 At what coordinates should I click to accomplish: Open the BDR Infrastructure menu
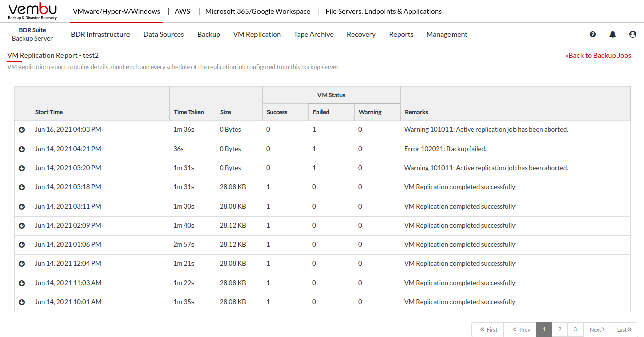click(100, 34)
